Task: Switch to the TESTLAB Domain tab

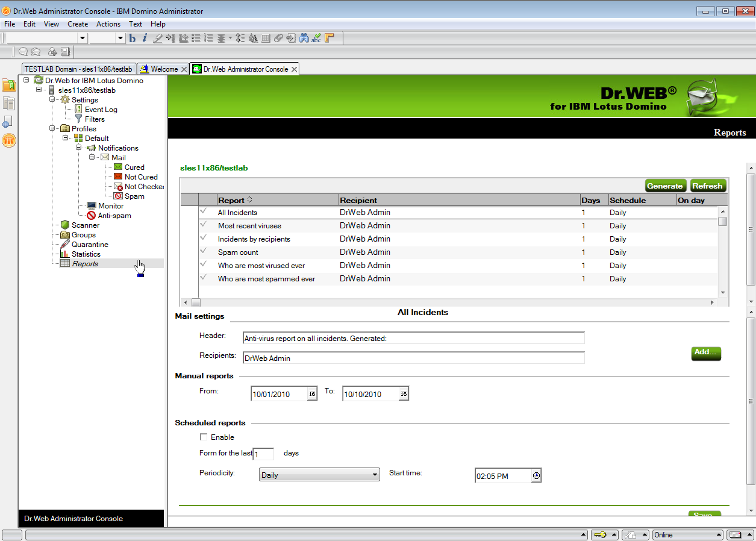Action: click(78, 69)
